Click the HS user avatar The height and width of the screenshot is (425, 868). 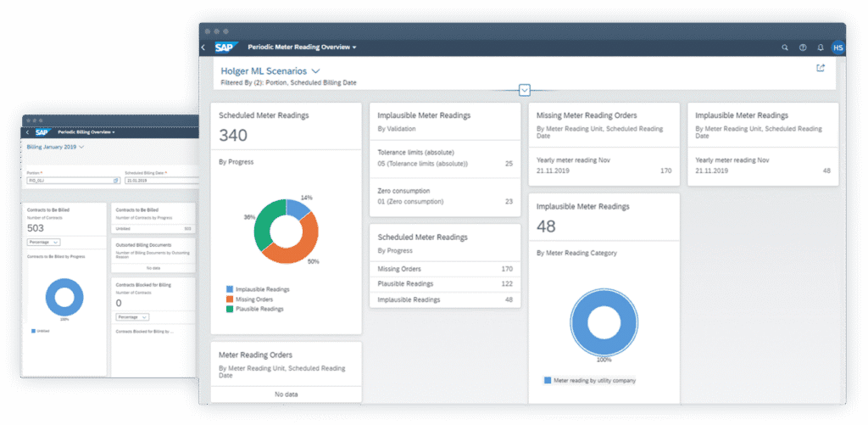[837, 48]
